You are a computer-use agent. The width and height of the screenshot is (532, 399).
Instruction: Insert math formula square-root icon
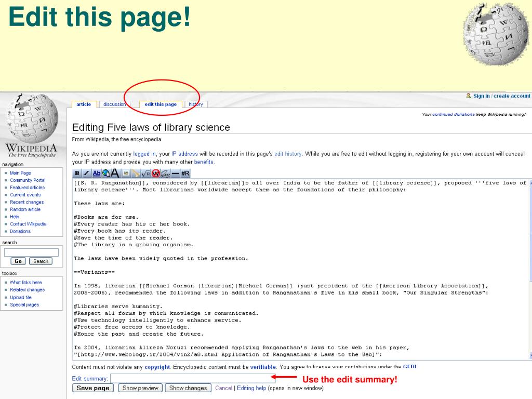pyautogui.click(x=145, y=174)
